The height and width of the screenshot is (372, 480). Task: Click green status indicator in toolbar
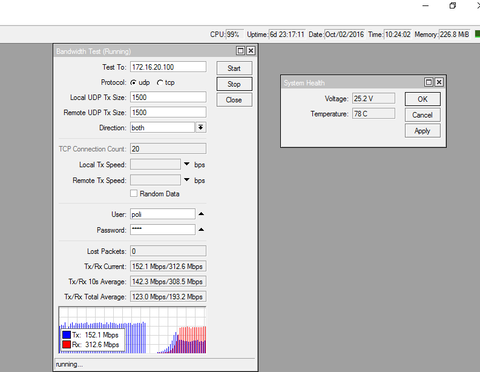(x=477, y=34)
